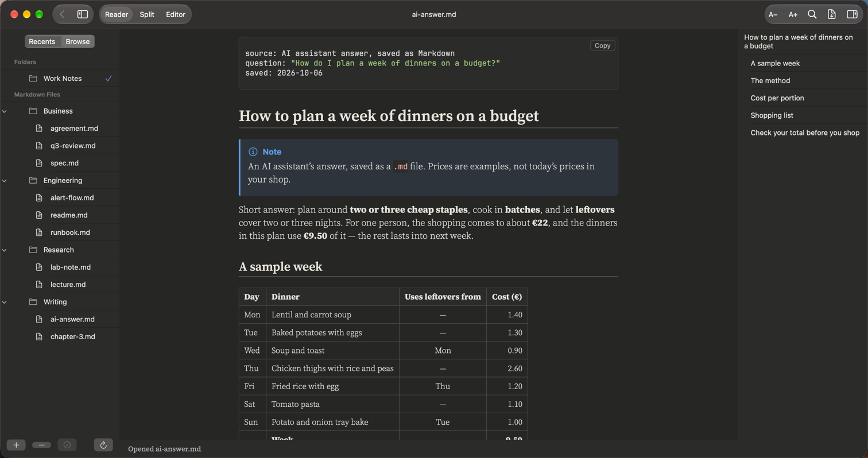This screenshot has width=868, height=458.
Task: Open spec.md in the sidebar
Action: coord(64,163)
